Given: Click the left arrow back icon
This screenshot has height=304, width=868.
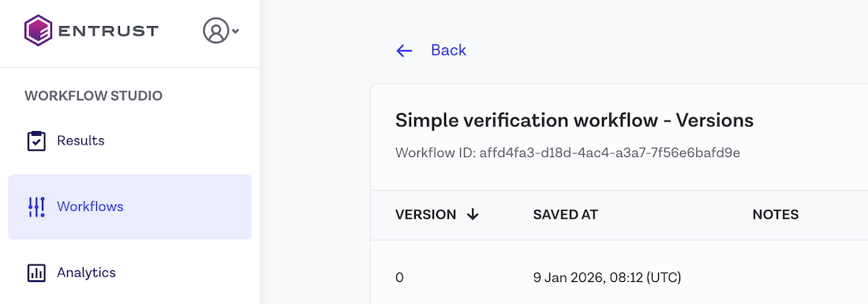Looking at the screenshot, I should 404,51.
